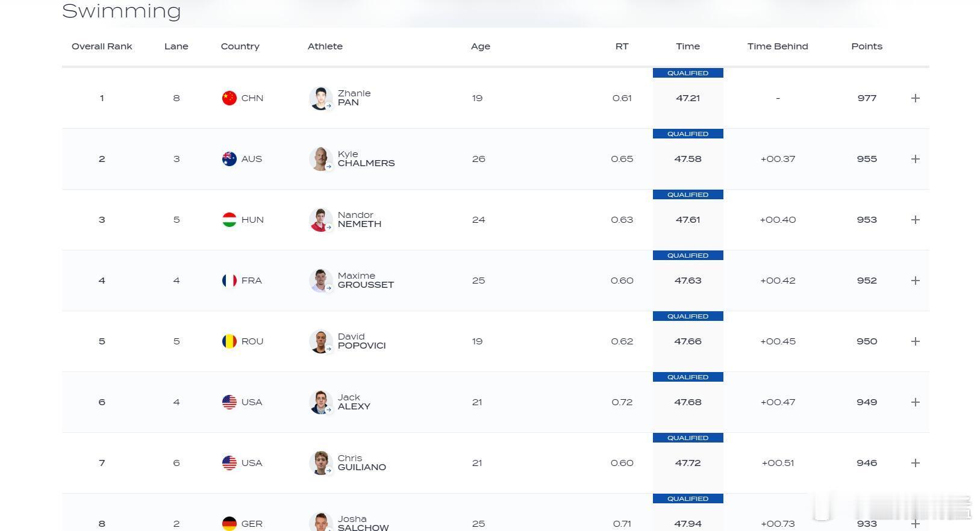The image size is (980, 531).
Task: Expand Zhanle Pan's row with plus icon
Action: click(915, 98)
